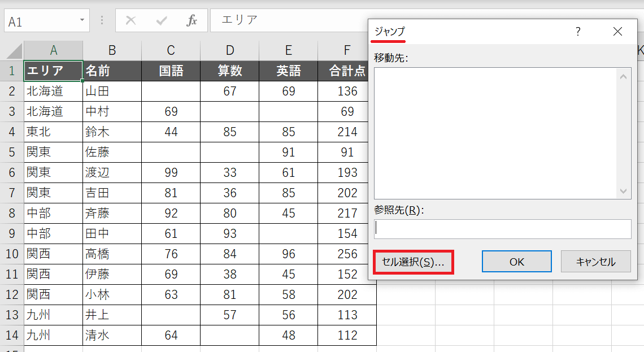644x352 pixels.
Task: Select cell containing 合計点 header
Action: [x=347, y=71]
